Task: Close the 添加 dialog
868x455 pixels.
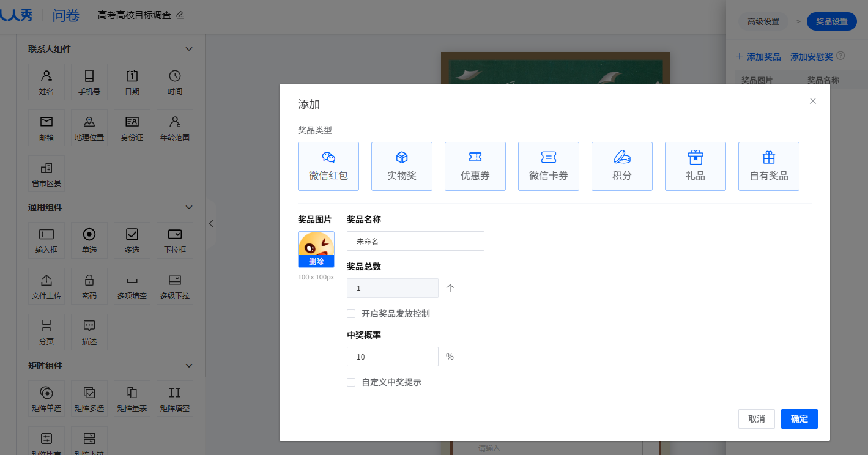Action: [812, 101]
